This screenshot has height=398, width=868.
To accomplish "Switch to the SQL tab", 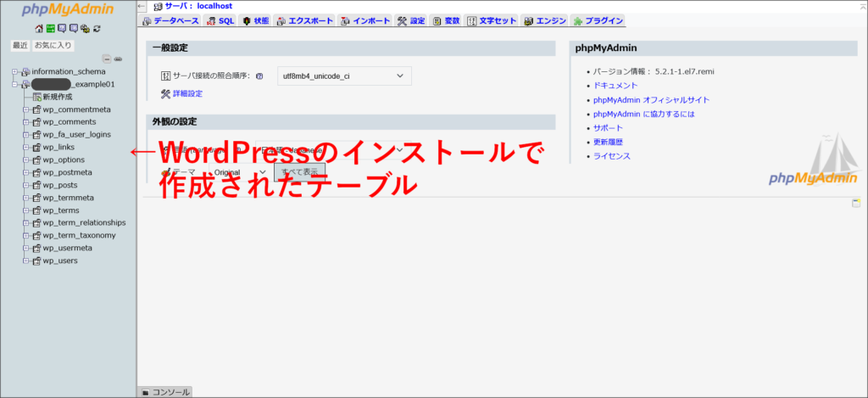I will click(220, 21).
